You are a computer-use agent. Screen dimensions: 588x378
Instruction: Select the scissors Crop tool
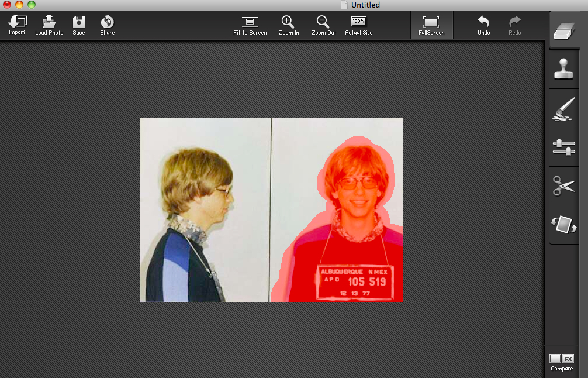click(563, 185)
